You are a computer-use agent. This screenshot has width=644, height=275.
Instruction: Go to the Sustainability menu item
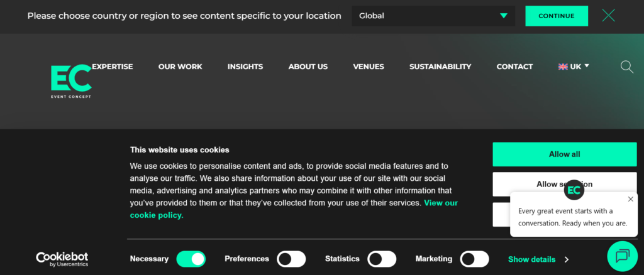[440, 67]
